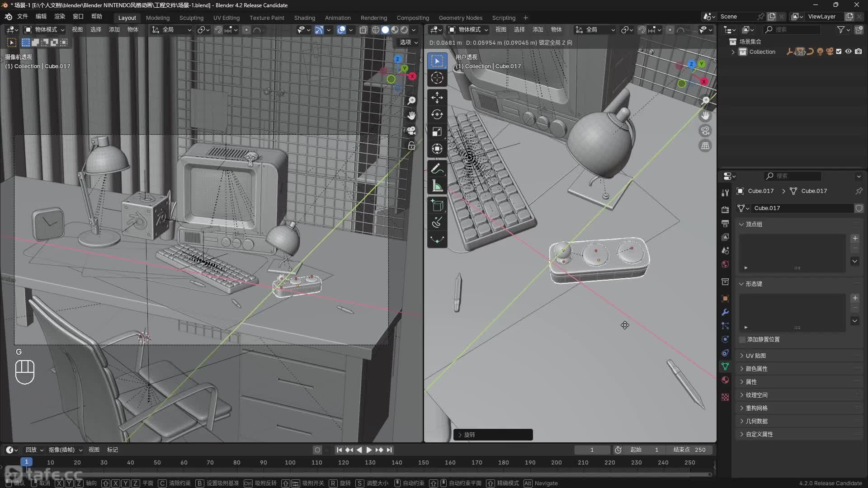Open the Physics properties tab
Viewport: 868px width, 488px height.
[x=725, y=339]
